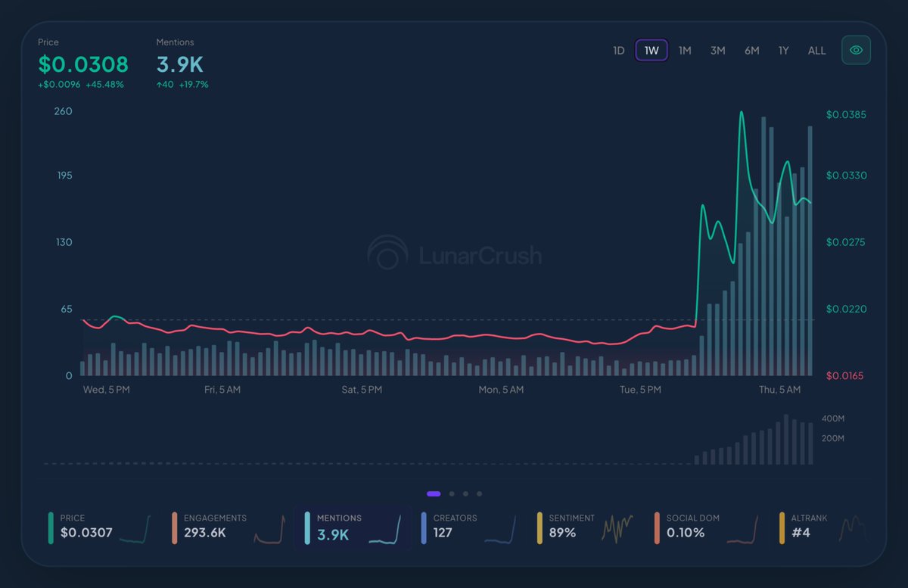Toggle the eye visibility button
This screenshot has height=588, width=908.
(856, 51)
